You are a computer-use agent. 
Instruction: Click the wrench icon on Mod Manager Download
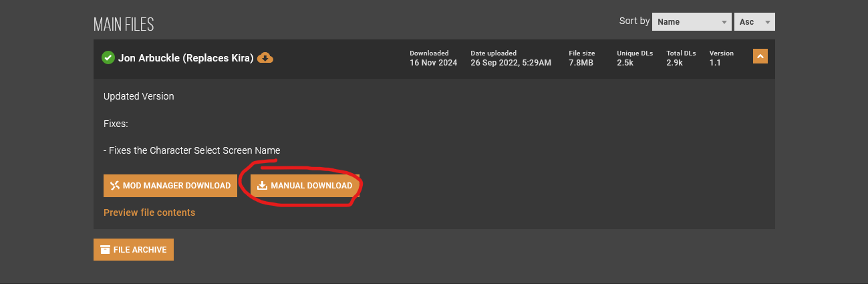[115, 186]
